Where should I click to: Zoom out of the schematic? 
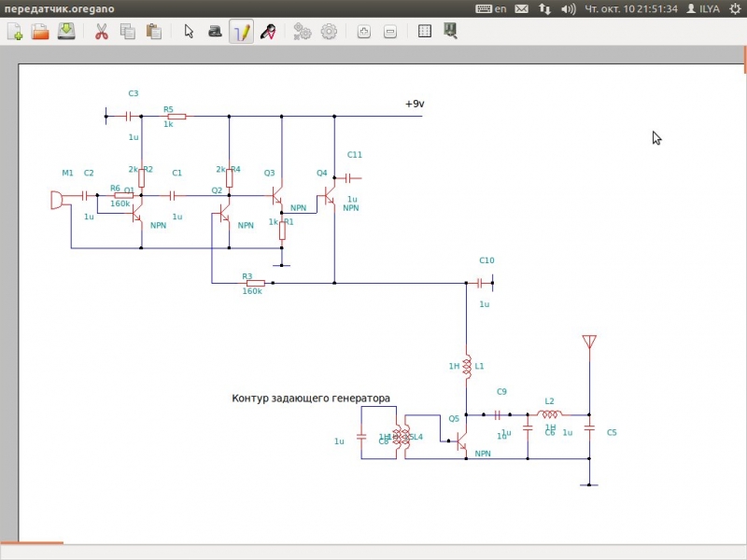point(389,32)
